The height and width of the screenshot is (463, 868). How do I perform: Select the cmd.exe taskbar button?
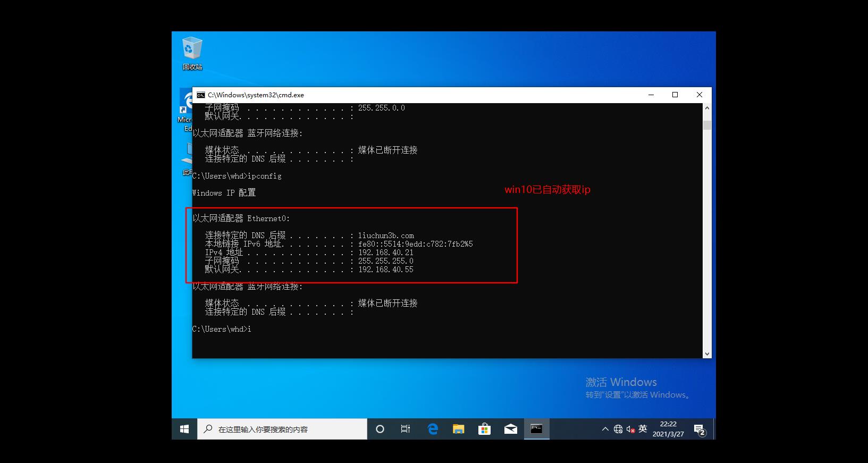[x=536, y=429]
